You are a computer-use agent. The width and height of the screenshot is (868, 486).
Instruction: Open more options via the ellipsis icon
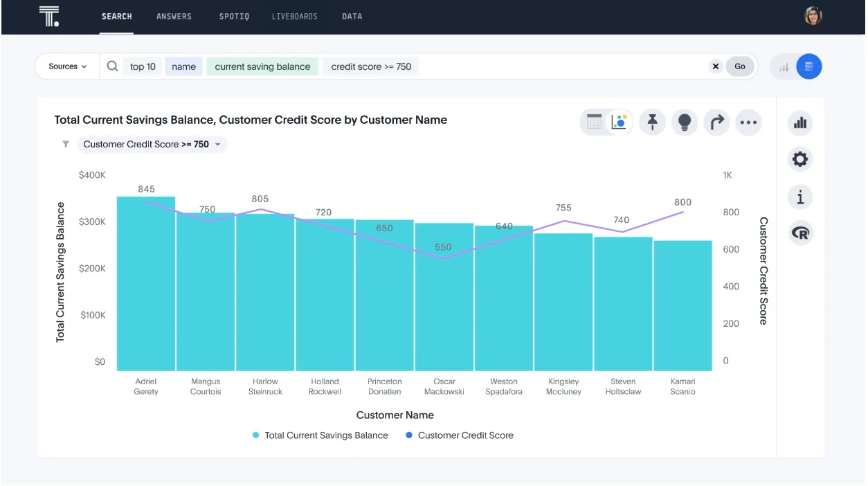coord(748,122)
